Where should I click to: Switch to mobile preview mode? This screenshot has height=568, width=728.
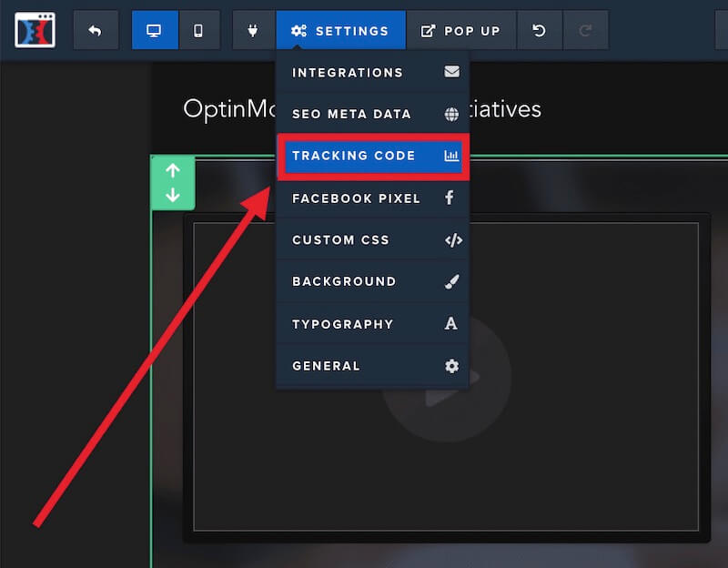pos(200,30)
